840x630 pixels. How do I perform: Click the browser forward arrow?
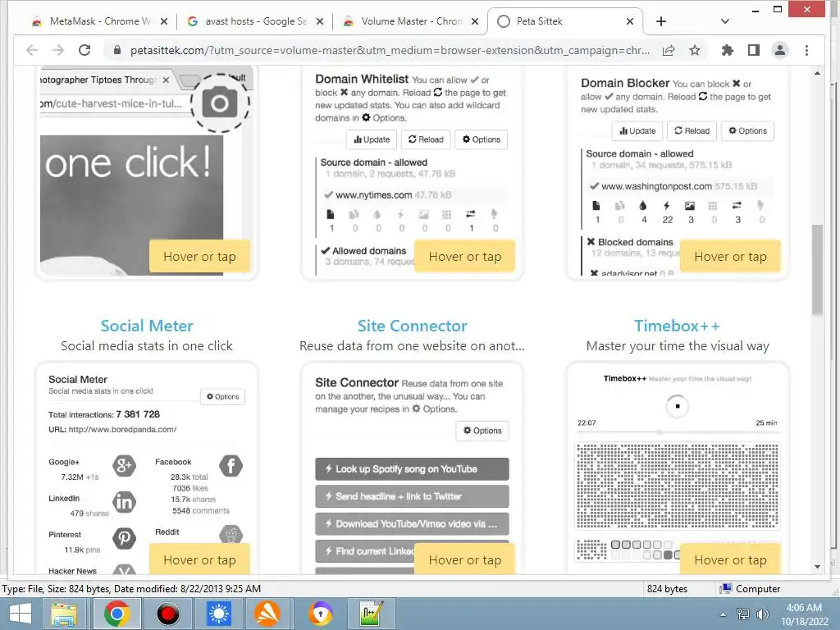point(58,50)
